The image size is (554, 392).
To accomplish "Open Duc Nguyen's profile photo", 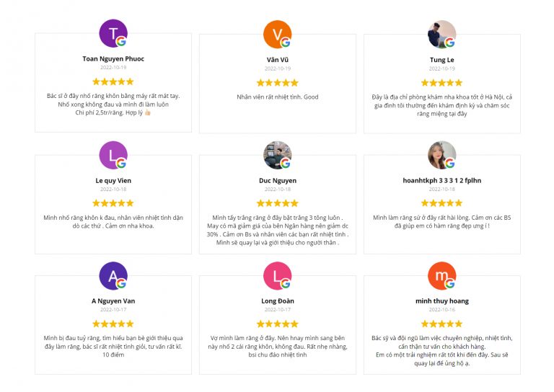I will pos(277,155).
